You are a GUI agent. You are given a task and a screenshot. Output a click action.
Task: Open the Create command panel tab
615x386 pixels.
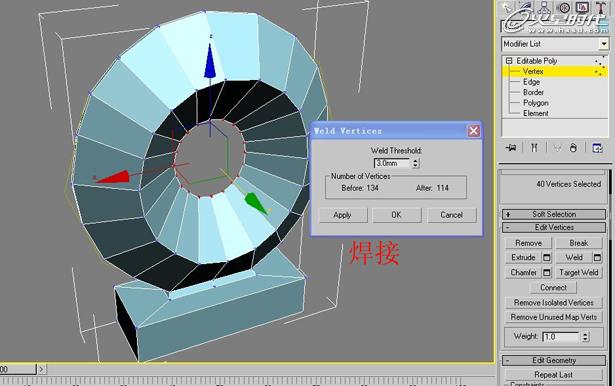(507, 7)
